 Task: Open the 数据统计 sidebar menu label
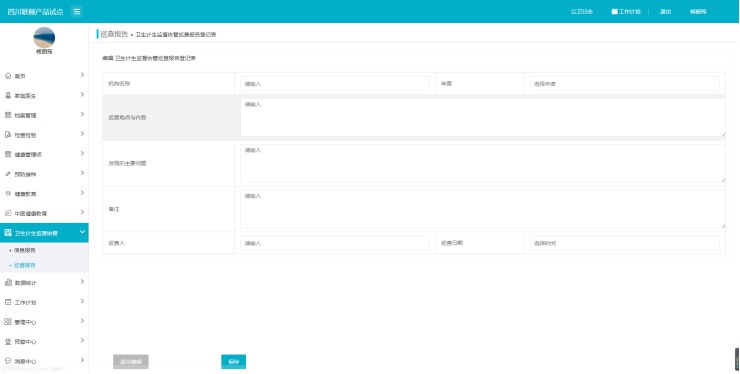coord(25,283)
